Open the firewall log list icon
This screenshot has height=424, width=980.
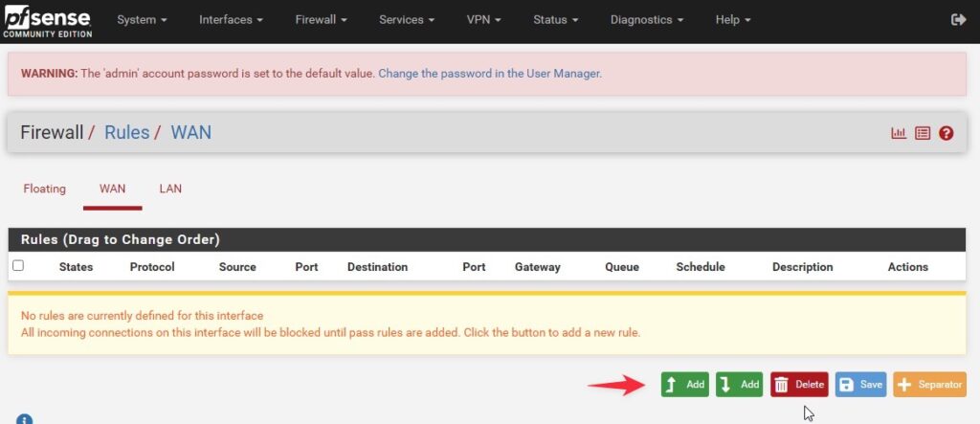[923, 133]
